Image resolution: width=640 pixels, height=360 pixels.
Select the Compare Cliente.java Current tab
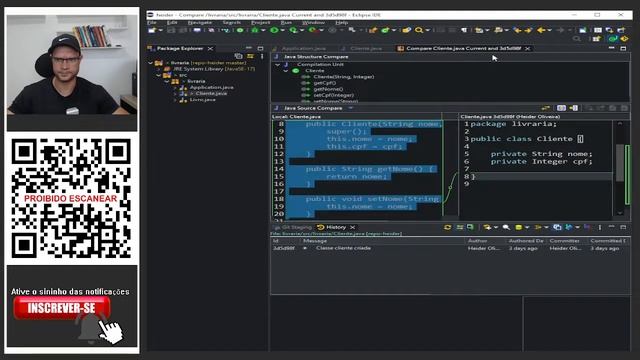463,48
